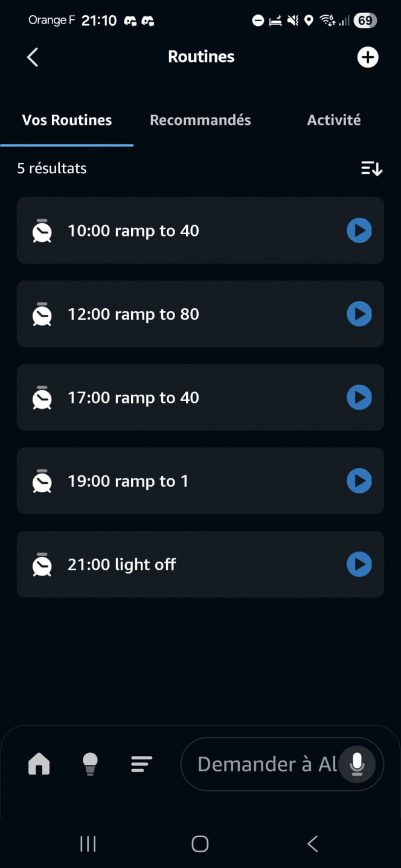Run the 21:00 light off routine
The image size is (401, 868).
[x=359, y=565]
